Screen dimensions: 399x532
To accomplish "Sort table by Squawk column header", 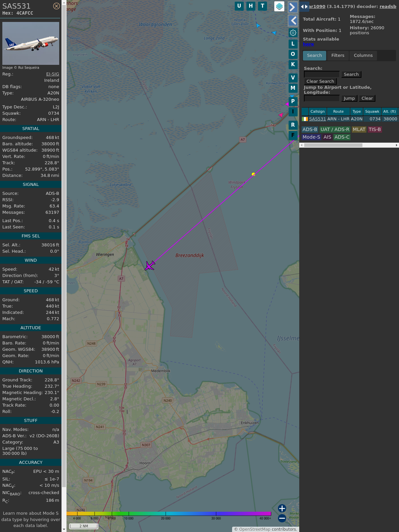I will pyautogui.click(x=372, y=112).
